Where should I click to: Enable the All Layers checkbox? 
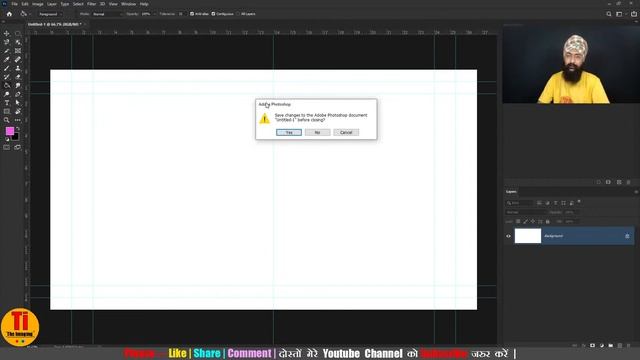(x=238, y=14)
